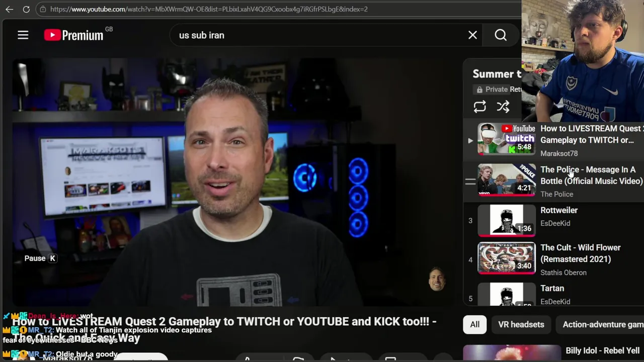The height and width of the screenshot is (362, 644).
Task: Open the 'Summer' playlist title
Action: tap(497, 74)
